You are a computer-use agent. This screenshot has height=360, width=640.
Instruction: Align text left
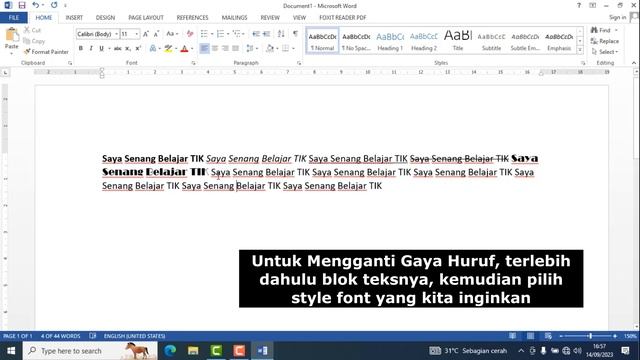coord(204,48)
